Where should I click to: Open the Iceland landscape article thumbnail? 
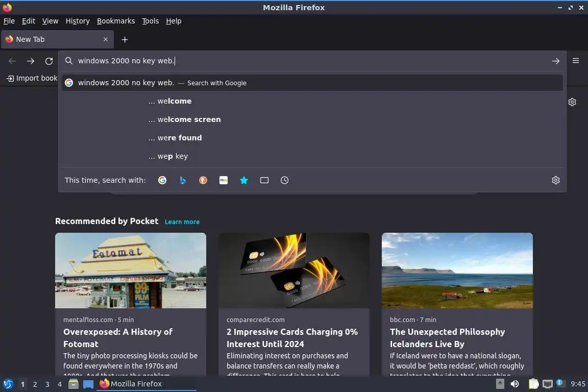pyautogui.click(x=457, y=271)
